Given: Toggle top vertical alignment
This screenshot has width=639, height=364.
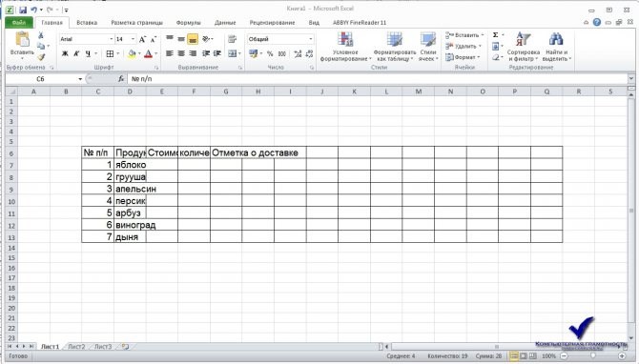Looking at the screenshot, I should (170, 39).
